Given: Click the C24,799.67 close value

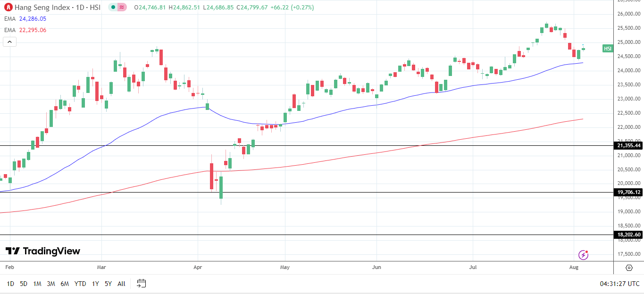Looking at the screenshot, I should click(252, 8).
